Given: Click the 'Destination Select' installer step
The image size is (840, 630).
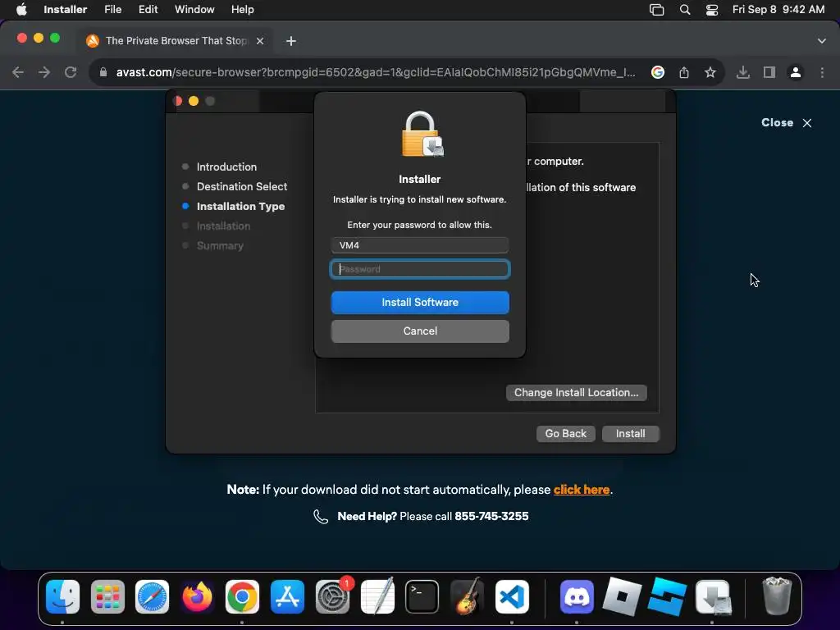Looking at the screenshot, I should 242,186.
